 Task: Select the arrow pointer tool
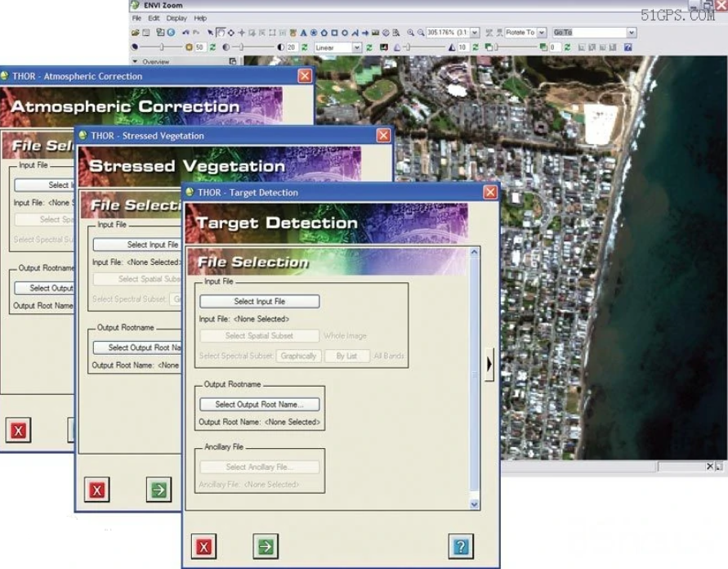pyautogui.click(x=210, y=33)
